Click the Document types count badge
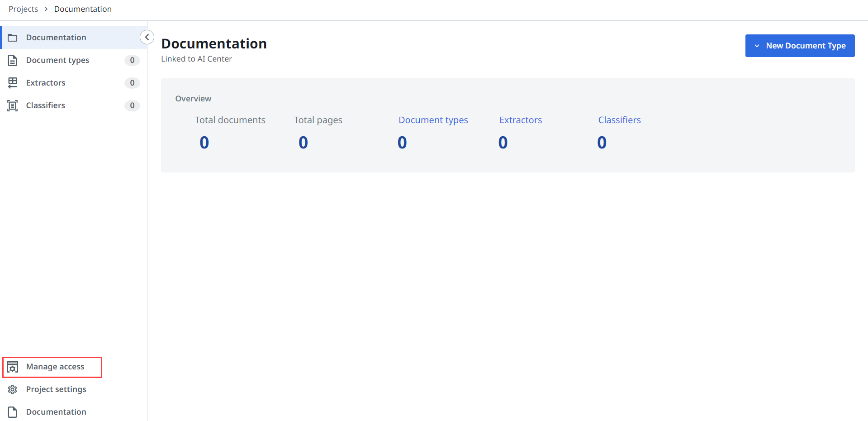The height and width of the screenshot is (421, 868). click(x=132, y=60)
